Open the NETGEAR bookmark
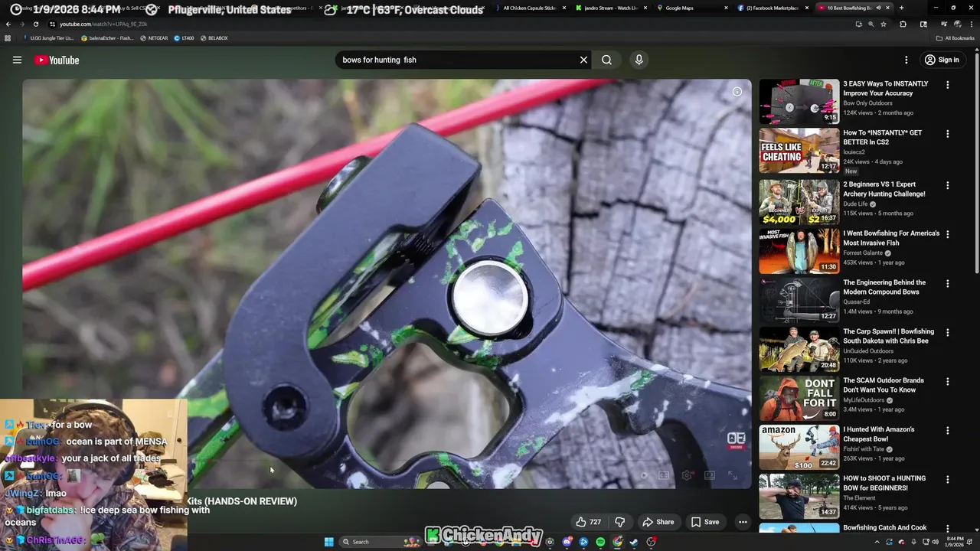This screenshot has width=980, height=551. [x=154, y=37]
